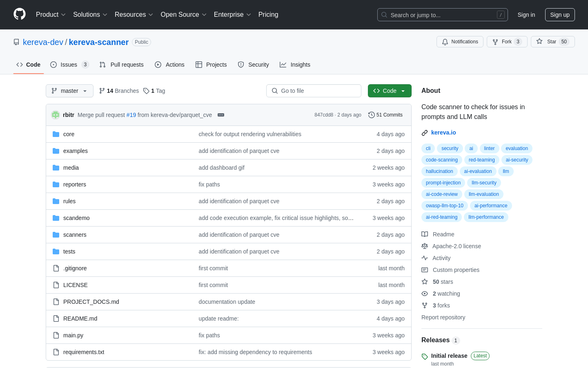Open the scanners folder
The image size is (588, 368).
point(75,235)
